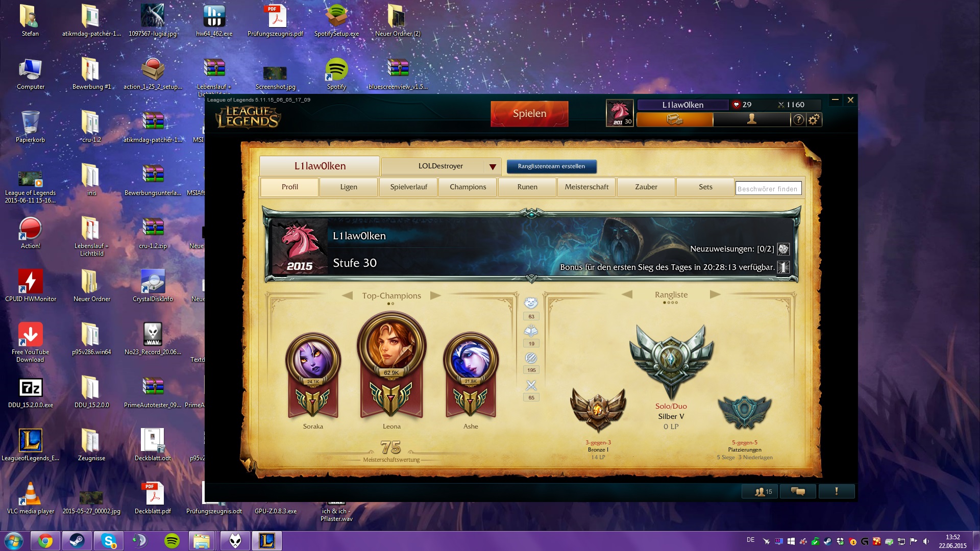
Task: Show previous Top-Champions page arrow
Action: pyautogui.click(x=348, y=295)
